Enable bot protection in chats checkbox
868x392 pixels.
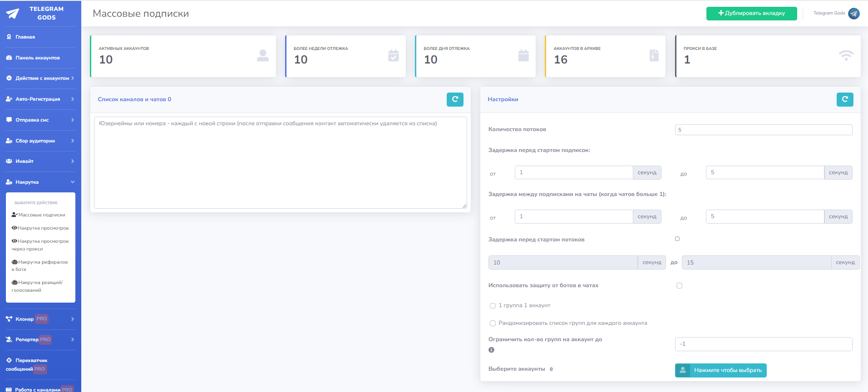679,285
